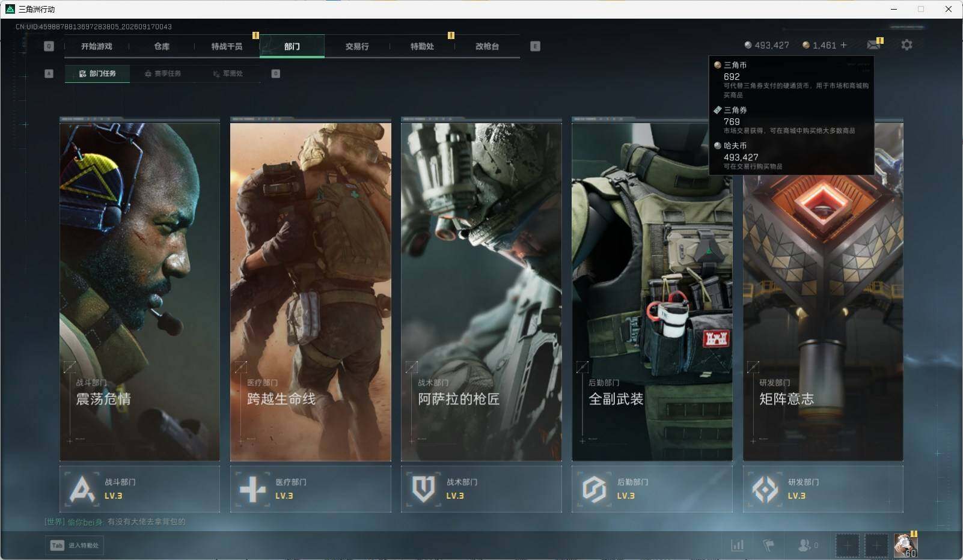Viewport: 963px width, 560px height.
Task: Click the 战斗部门 LV.3 emblem icon
Action: click(x=82, y=489)
